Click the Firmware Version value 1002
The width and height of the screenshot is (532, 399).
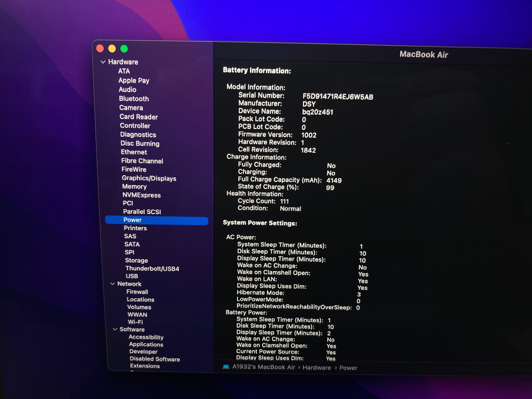pos(309,135)
